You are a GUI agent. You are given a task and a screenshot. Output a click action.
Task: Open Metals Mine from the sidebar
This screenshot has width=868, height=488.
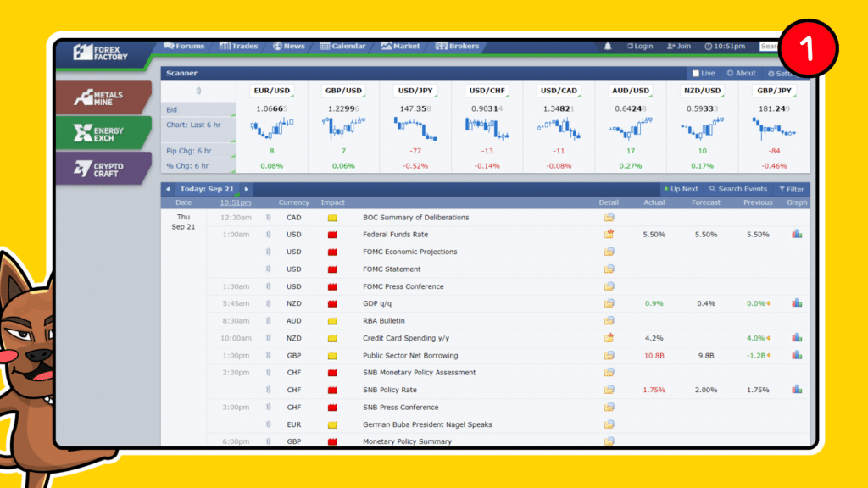102,97
